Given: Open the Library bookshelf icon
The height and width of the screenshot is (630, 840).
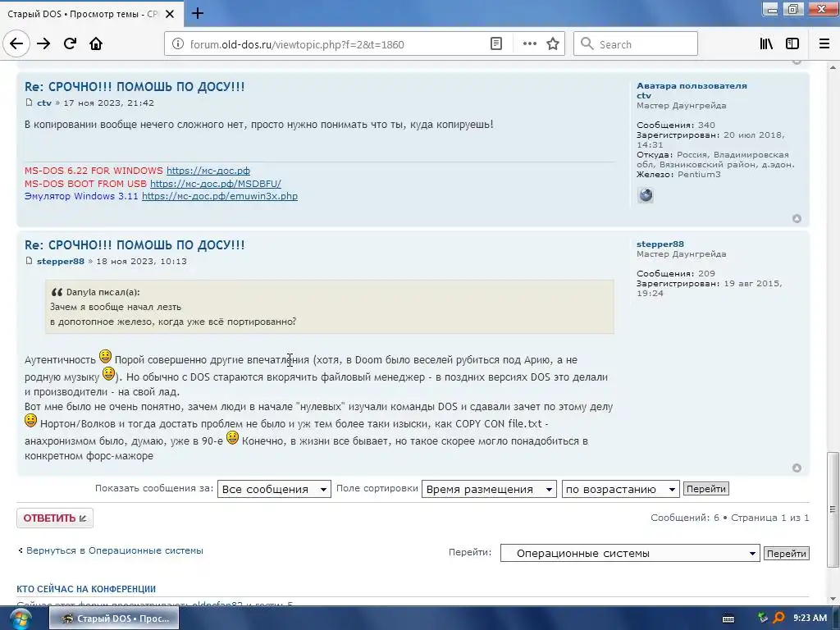Looking at the screenshot, I should 766,43.
